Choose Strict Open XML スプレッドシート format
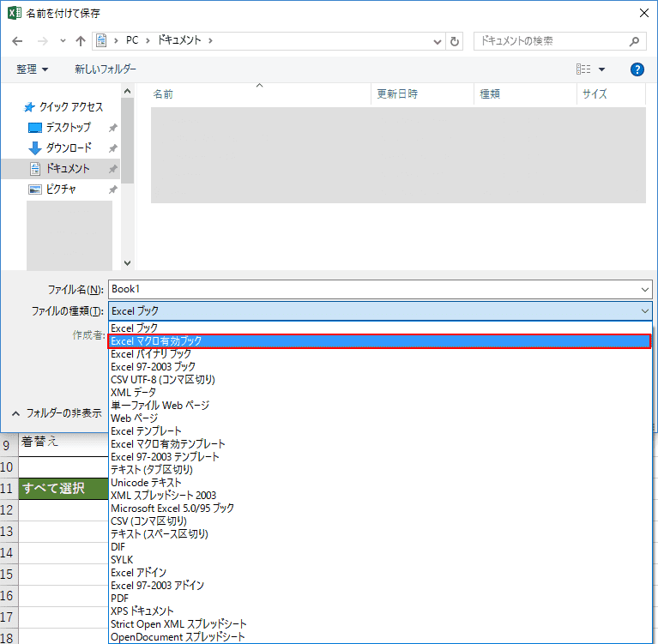 pos(380,624)
